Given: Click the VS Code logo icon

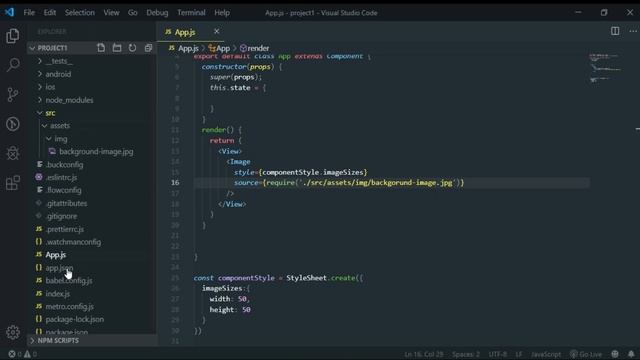Looking at the screenshot, I should coord(9,12).
